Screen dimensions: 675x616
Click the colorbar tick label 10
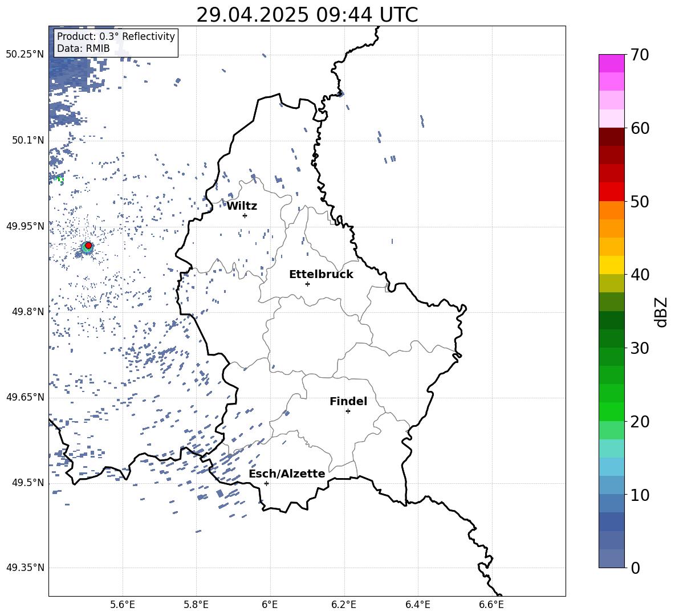[640, 495]
